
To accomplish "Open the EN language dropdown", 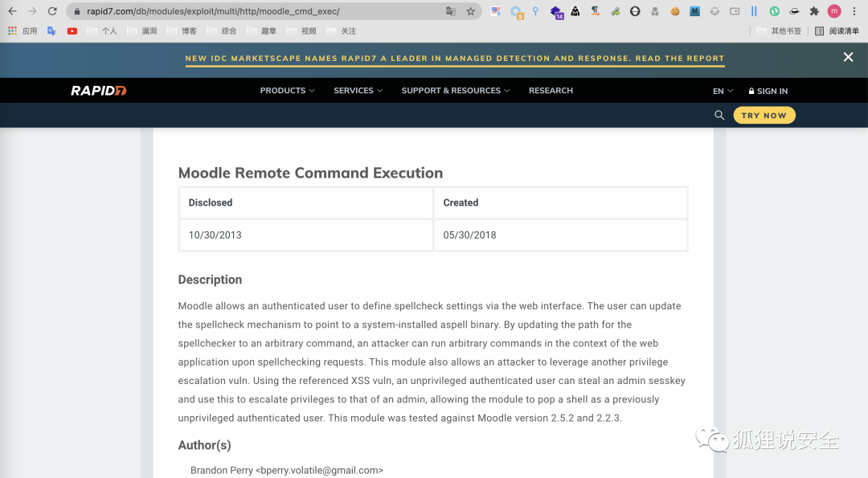I will point(723,92).
